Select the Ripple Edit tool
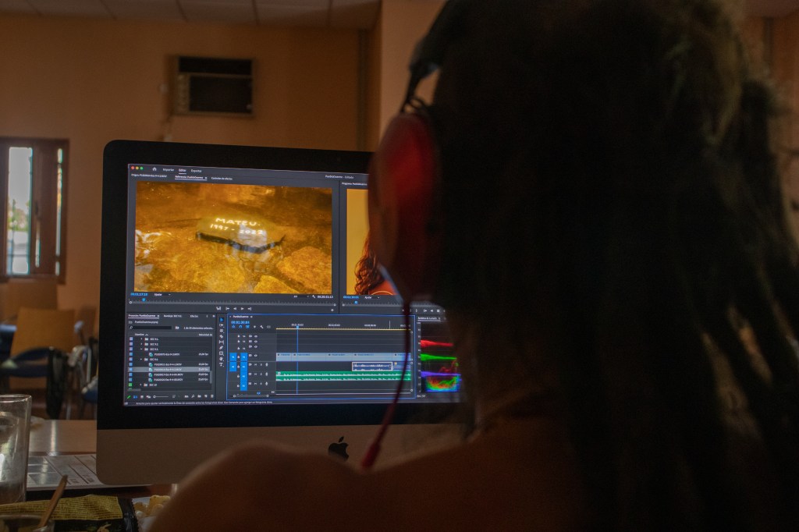This screenshot has width=799, height=532. [222, 332]
